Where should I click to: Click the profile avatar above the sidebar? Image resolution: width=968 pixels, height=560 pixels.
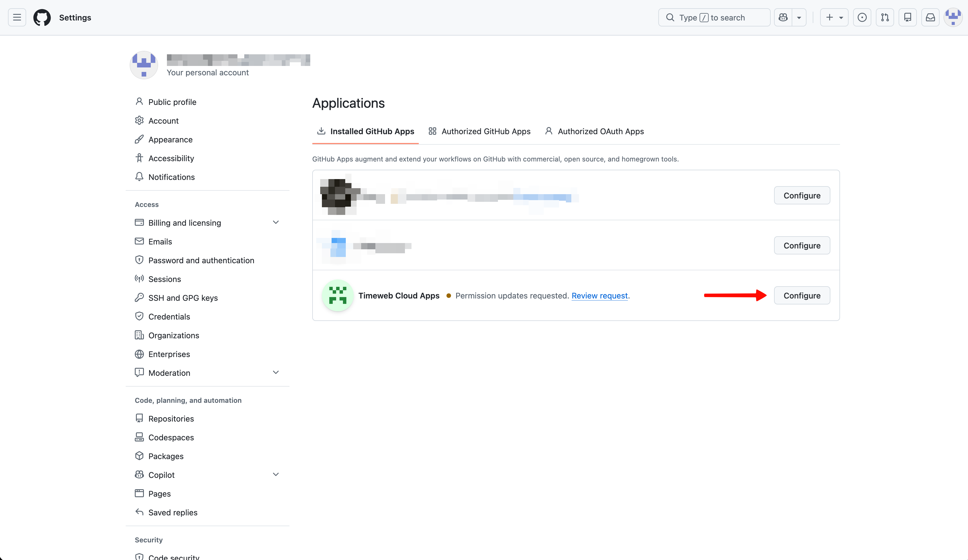[144, 65]
